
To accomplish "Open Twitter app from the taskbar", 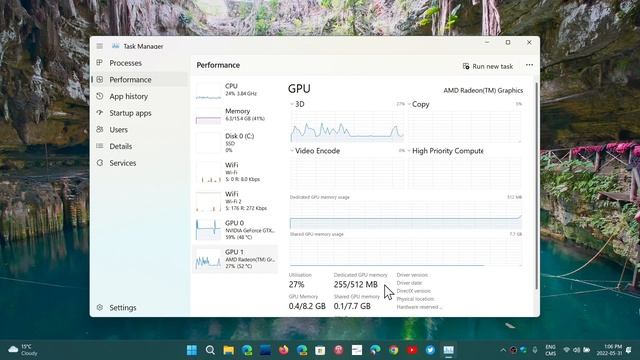I will pyautogui.click(x=430, y=350).
